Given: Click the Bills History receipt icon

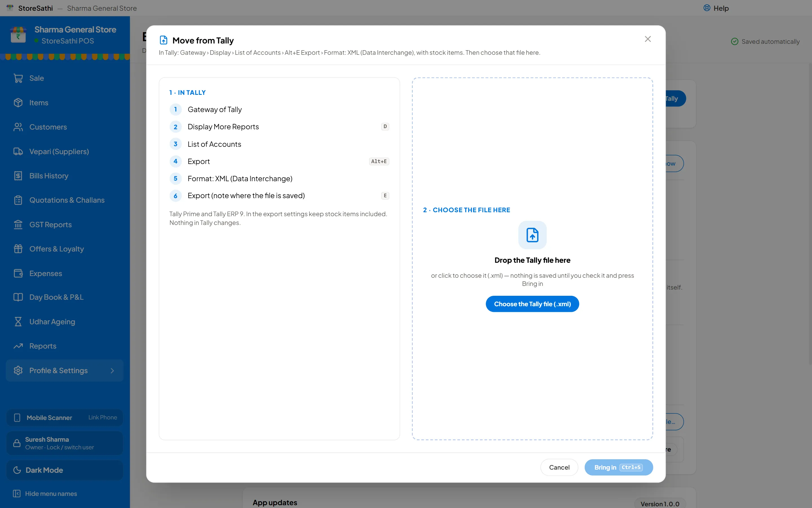Looking at the screenshot, I should tap(18, 176).
